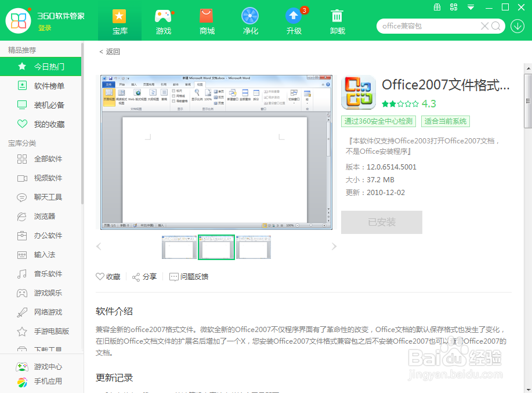Select 软件榜单 in sidebar
Image resolution: width=532 pixels, height=393 pixels.
41,86
